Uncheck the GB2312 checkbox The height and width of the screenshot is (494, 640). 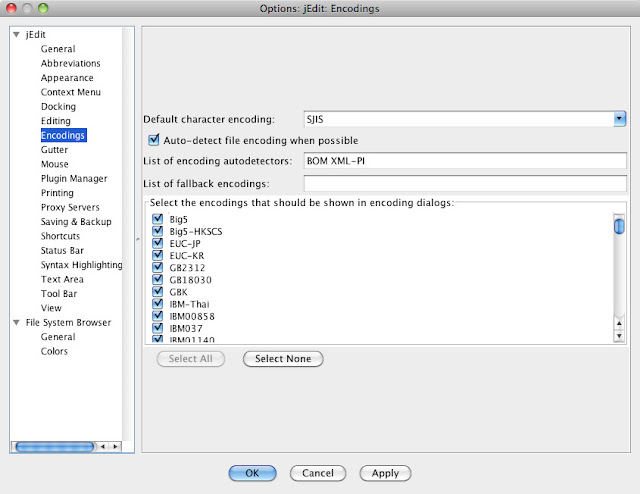pyautogui.click(x=158, y=267)
